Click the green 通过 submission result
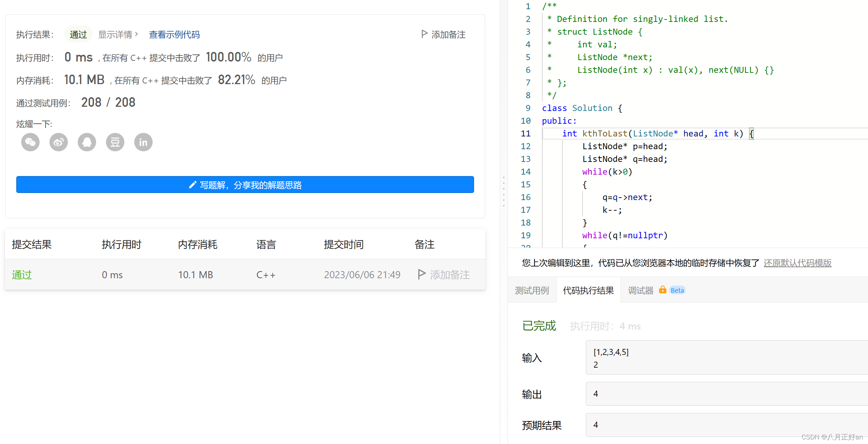Image resolution: width=868 pixels, height=444 pixels. coord(22,275)
